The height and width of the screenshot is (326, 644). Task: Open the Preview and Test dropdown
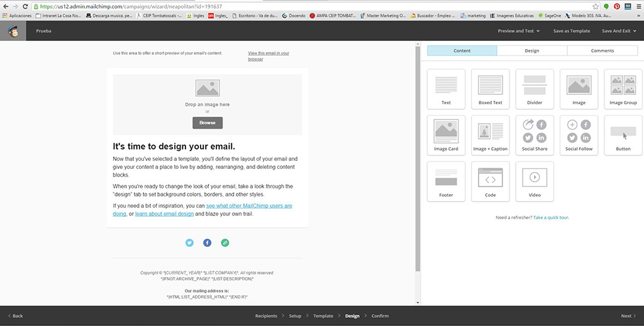click(519, 31)
